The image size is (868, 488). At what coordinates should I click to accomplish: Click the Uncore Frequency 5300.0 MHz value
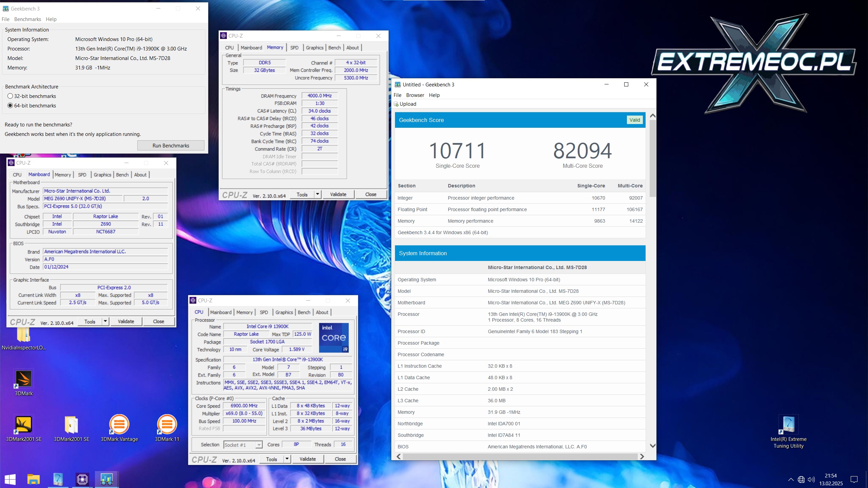356,78
